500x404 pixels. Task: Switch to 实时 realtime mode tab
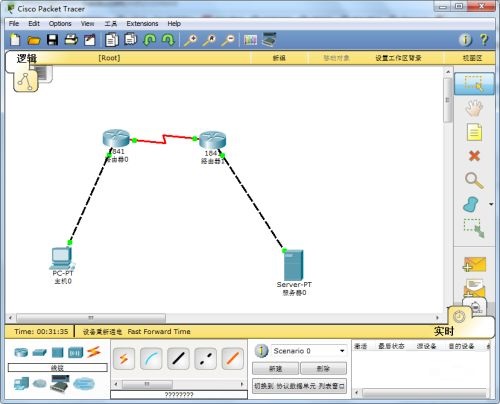pyautogui.click(x=444, y=331)
